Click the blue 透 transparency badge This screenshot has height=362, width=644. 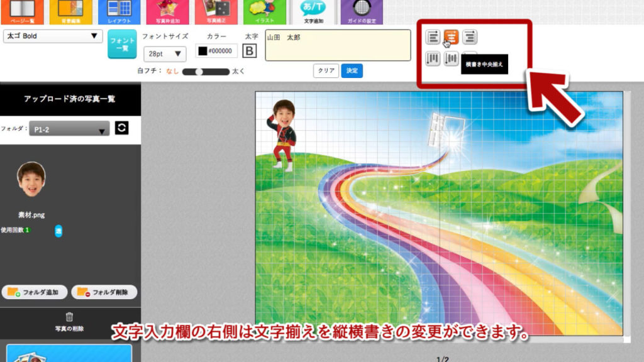point(58,231)
